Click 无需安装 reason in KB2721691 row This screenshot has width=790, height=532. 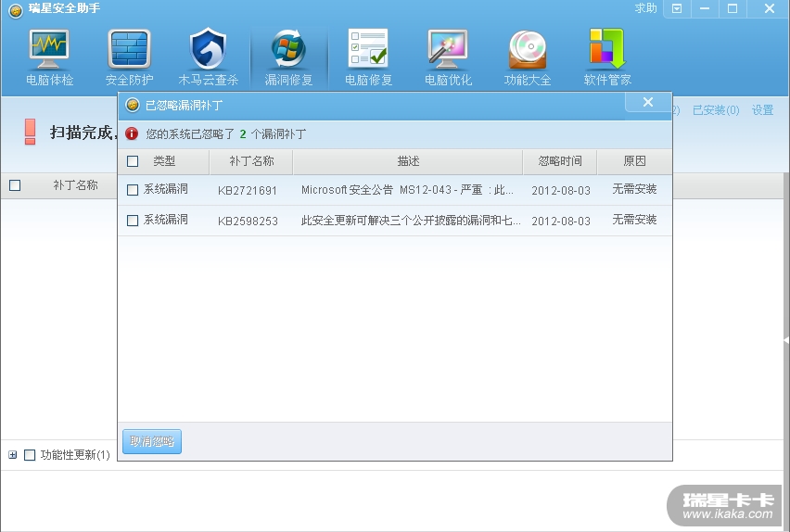[634, 189]
